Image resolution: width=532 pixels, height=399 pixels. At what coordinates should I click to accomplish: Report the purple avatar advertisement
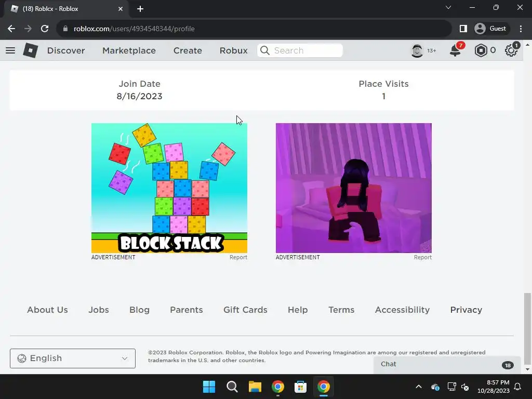[423, 257]
